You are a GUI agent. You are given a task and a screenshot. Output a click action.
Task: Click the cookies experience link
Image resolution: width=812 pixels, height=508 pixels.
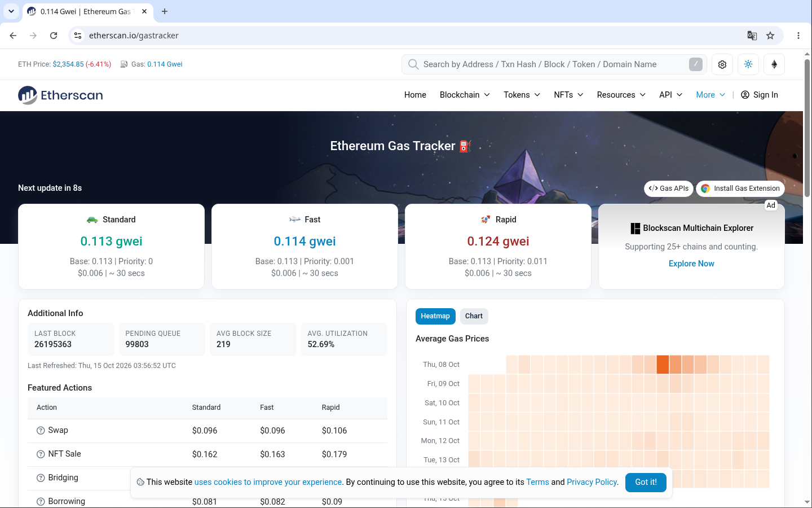268,482
